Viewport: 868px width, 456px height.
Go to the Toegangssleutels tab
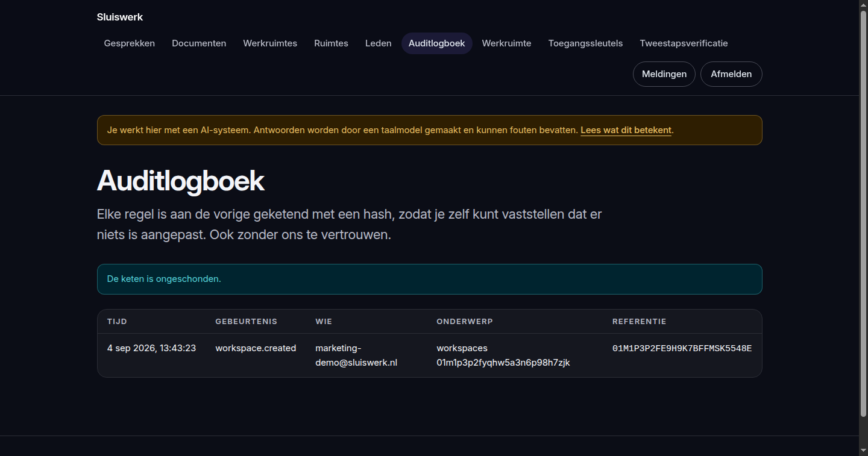click(x=585, y=43)
